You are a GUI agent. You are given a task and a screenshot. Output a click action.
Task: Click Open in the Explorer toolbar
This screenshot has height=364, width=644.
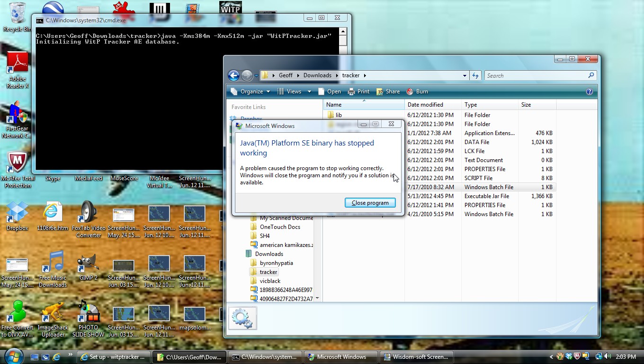(330, 91)
